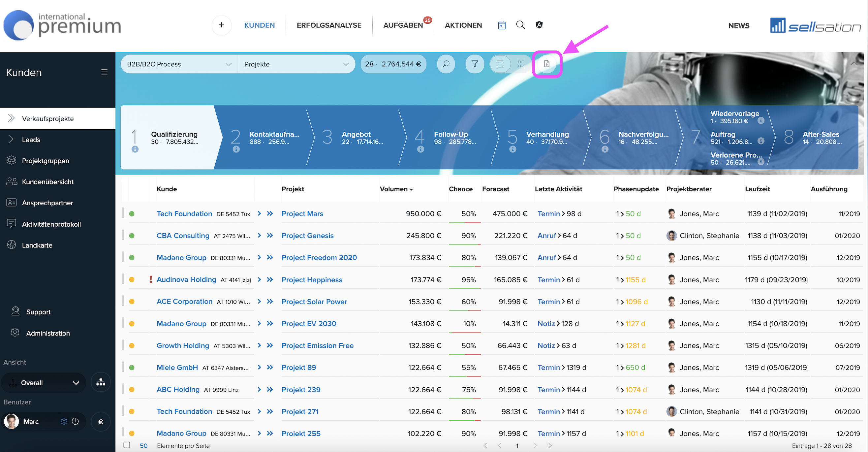Viewport: 868px width, 452px height.
Task: Click the plus add button in header
Action: (x=221, y=25)
